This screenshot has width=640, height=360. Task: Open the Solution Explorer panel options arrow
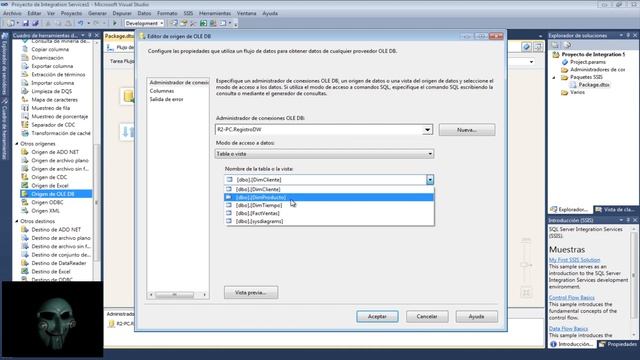621,36
